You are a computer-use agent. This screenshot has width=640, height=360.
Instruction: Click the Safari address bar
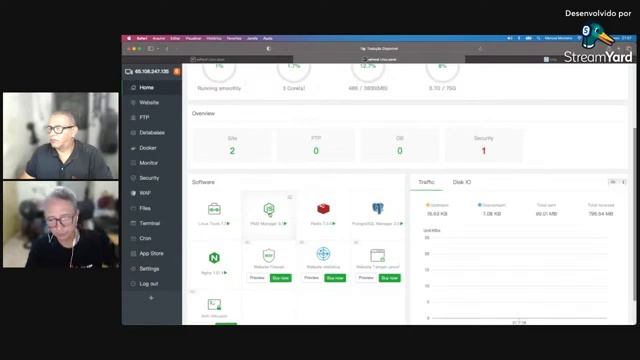tap(380, 49)
